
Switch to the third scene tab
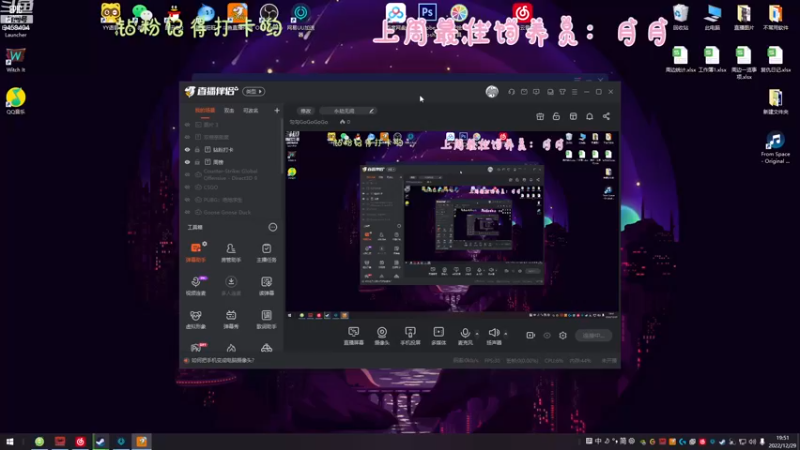[x=251, y=111]
